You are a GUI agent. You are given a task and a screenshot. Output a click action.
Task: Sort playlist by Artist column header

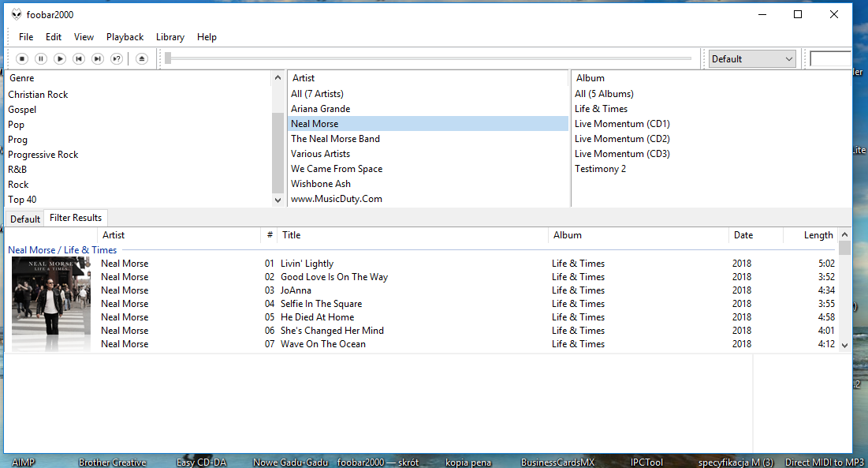coord(179,235)
